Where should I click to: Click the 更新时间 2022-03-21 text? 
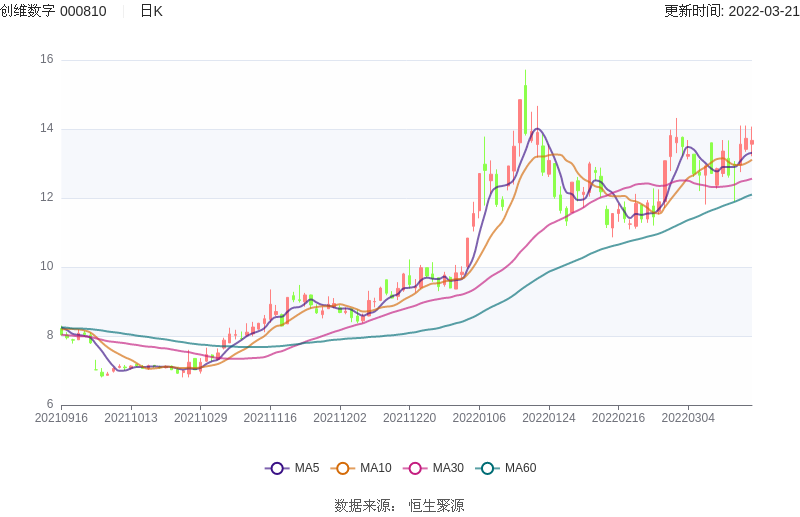(x=731, y=11)
